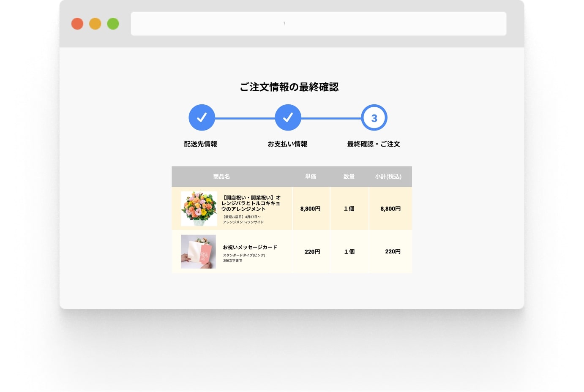Click the message card quantity 1個

click(349, 252)
